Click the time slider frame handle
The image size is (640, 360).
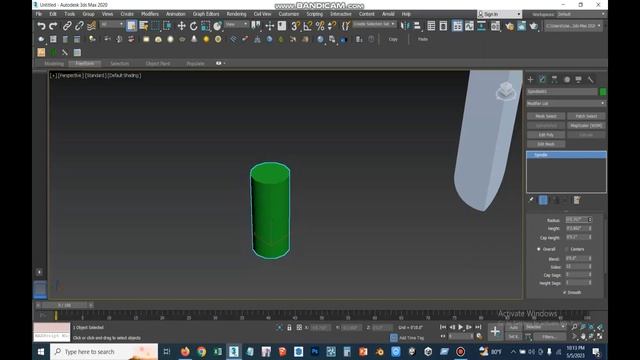(x=64, y=305)
